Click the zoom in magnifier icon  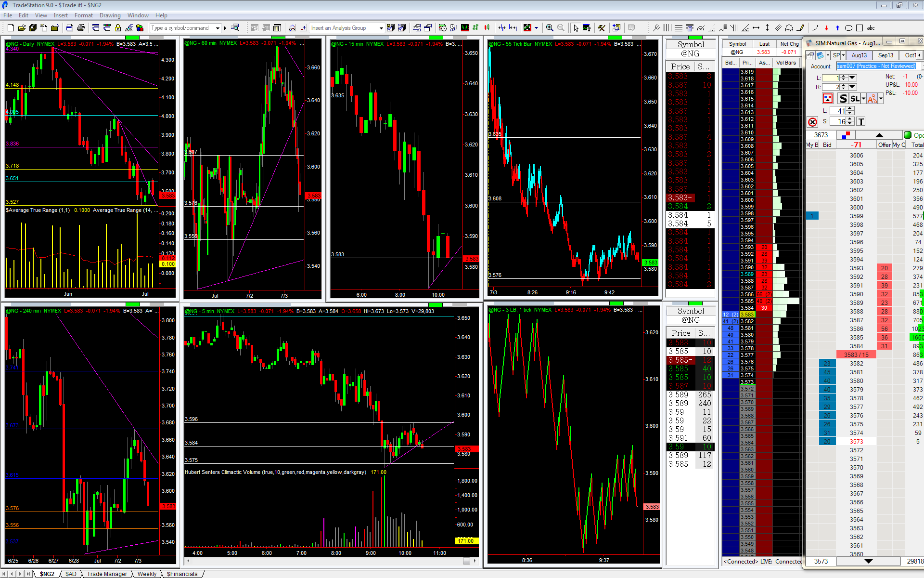tap(550, 28)
